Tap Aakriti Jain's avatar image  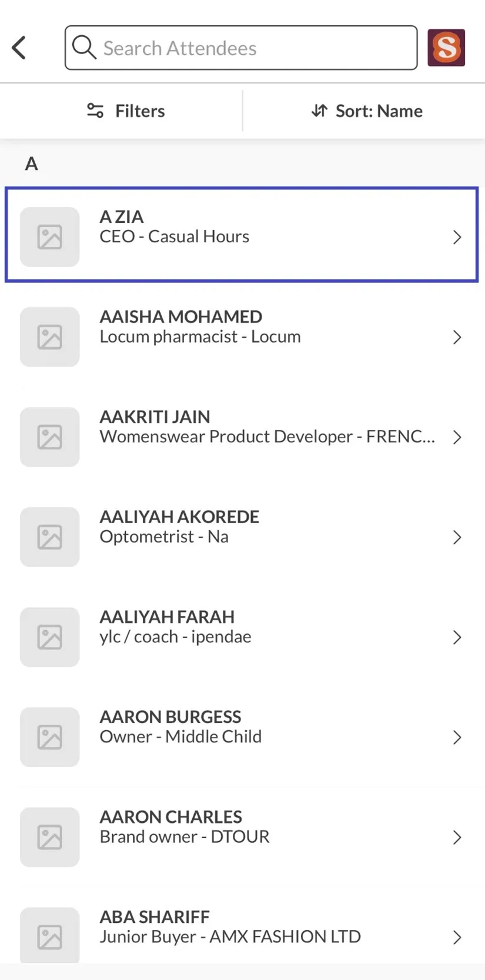pyautogui.click(x=50, y=437)
